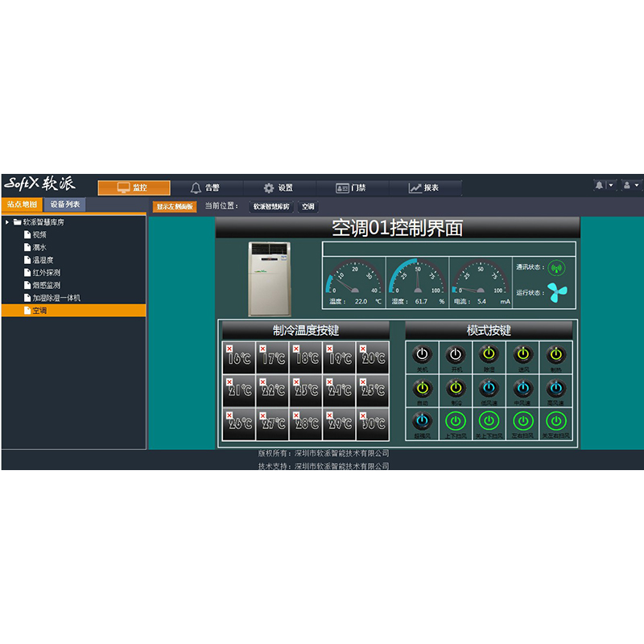The image size is (644, 644).
Task: Click the 高风速 high fan speed button
Action: click(x=555, y=387)
